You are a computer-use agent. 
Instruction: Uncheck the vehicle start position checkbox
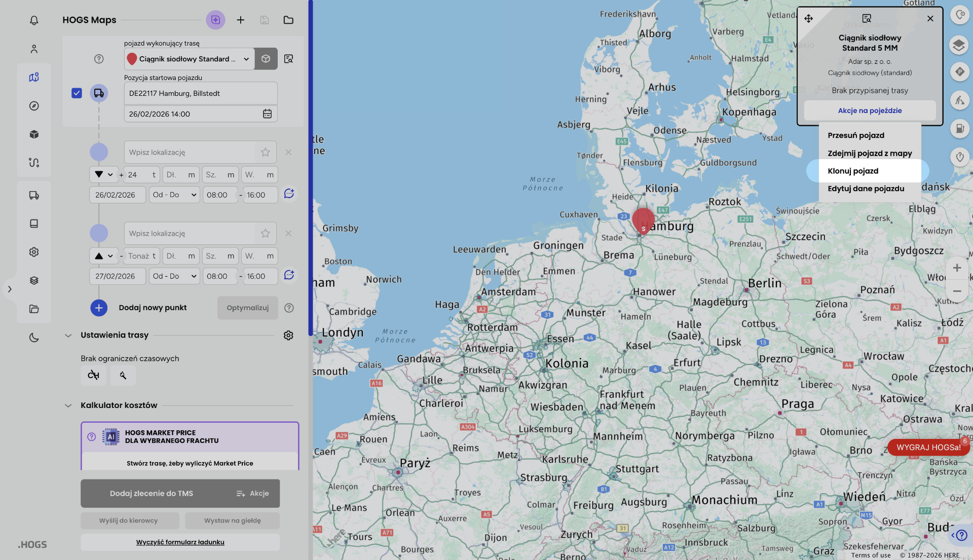click(77, 93)
